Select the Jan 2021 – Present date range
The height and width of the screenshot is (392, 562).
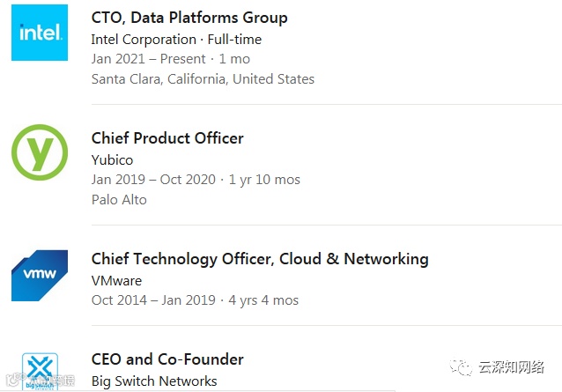[148, 59]
